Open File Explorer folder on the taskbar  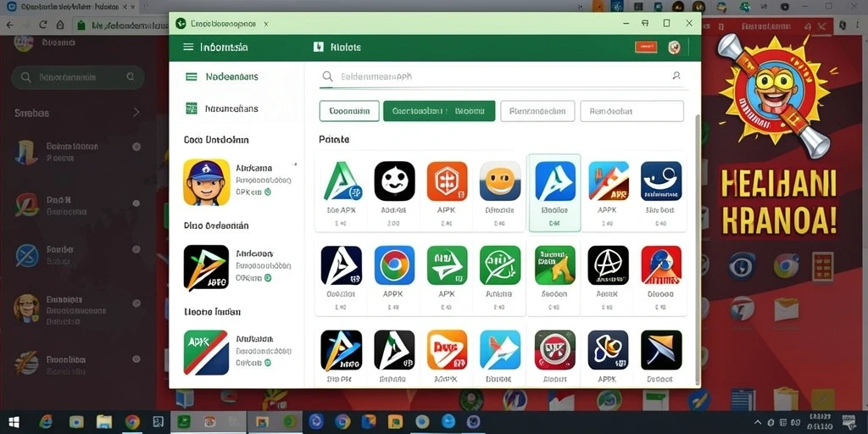103,422
